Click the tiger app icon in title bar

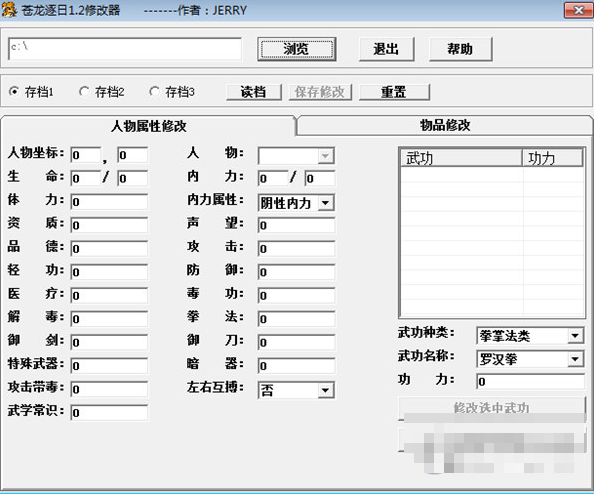[9, 10]
